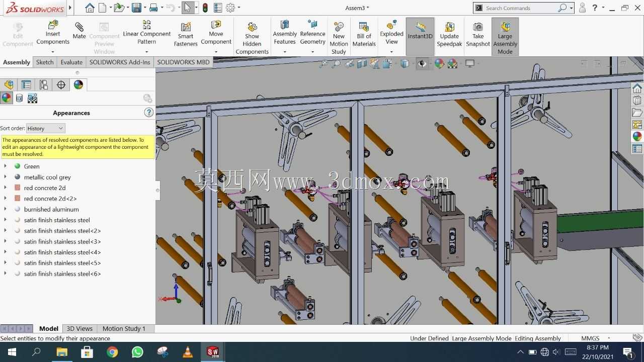The image size is (644, 362).
Task: Open the SOLIDWORKS MBD tab
Action: coord(183,62)
